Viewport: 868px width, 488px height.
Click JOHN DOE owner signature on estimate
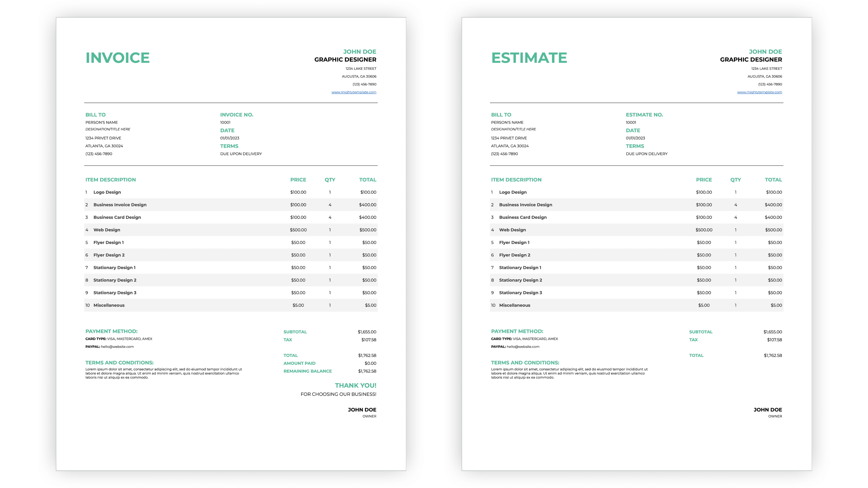(768, 409)
